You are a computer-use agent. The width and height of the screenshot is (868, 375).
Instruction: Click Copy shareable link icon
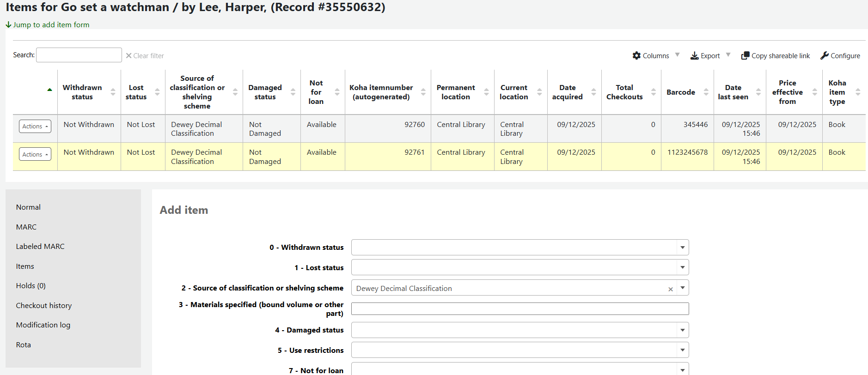coord(745,55)
